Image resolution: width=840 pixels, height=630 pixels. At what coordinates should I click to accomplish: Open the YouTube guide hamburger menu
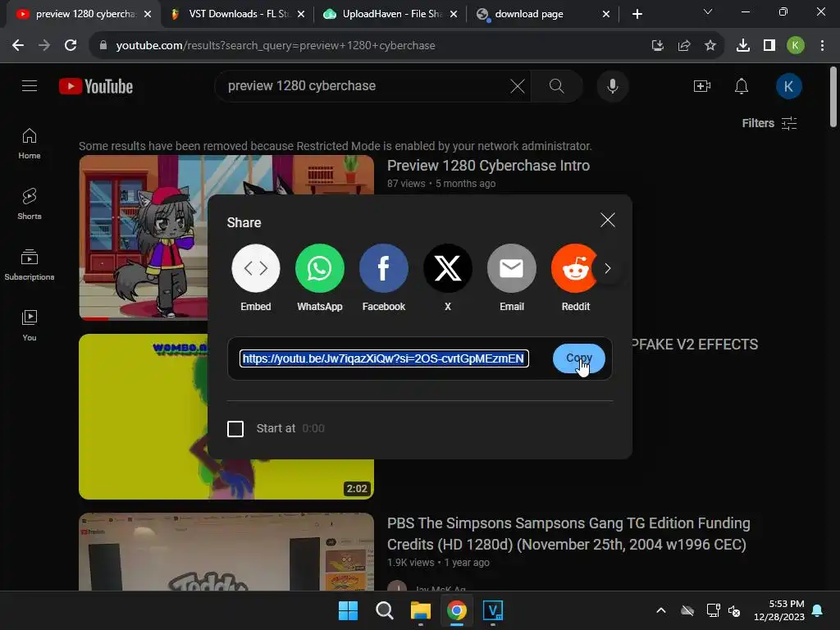tap(30, 85)
